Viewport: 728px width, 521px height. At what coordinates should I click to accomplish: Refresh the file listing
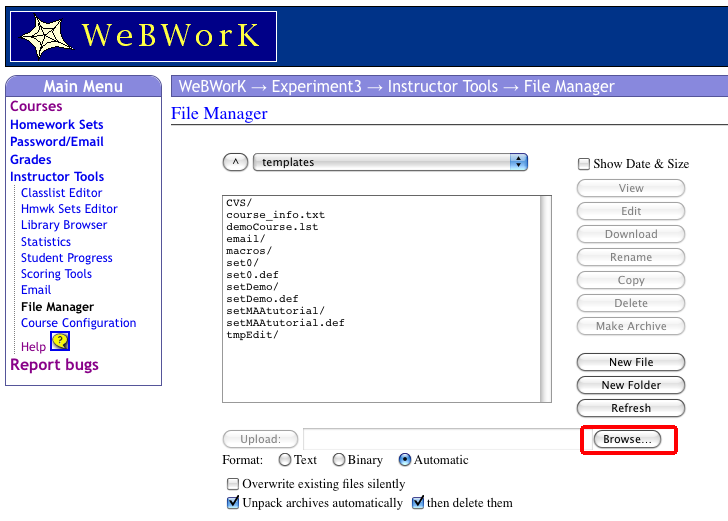click(631, 408)
